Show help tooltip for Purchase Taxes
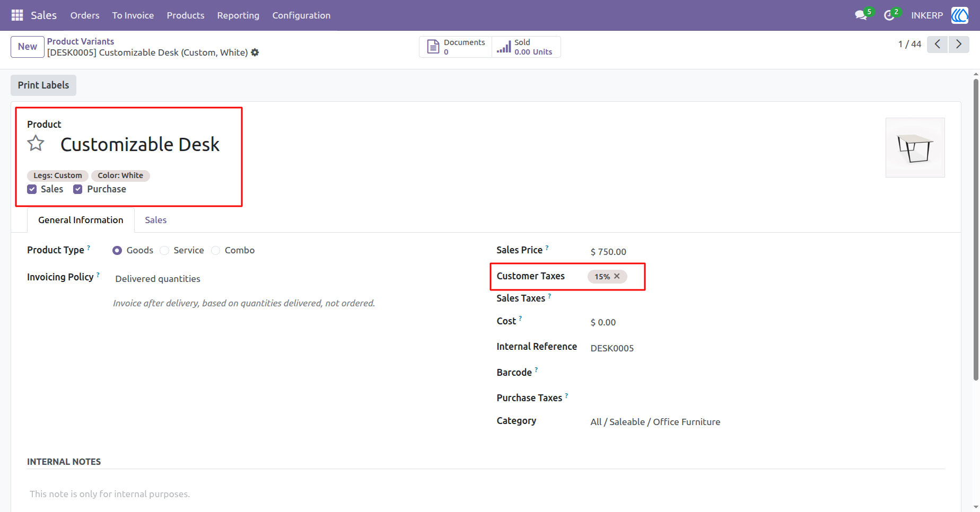The height and width of the screenshot is (512, 980). click(x=566, y=395)
